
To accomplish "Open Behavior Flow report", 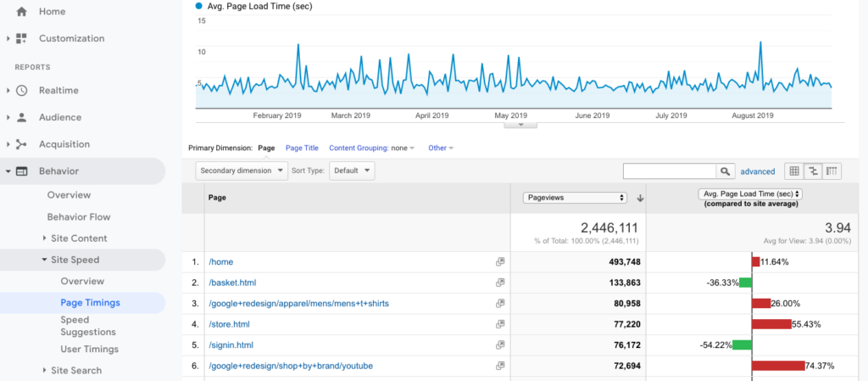I will pos(79,216).
